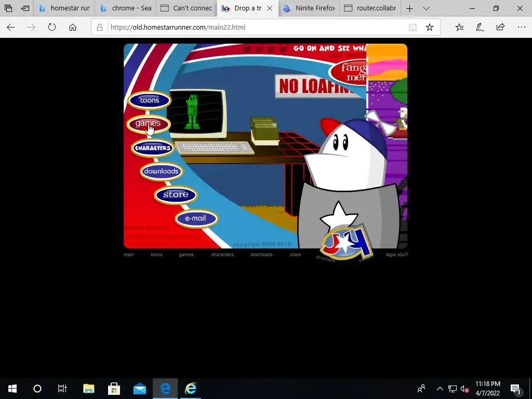Switch to the 'Can't connec' tab
The image size is (532, 399).
click(187, 8)
